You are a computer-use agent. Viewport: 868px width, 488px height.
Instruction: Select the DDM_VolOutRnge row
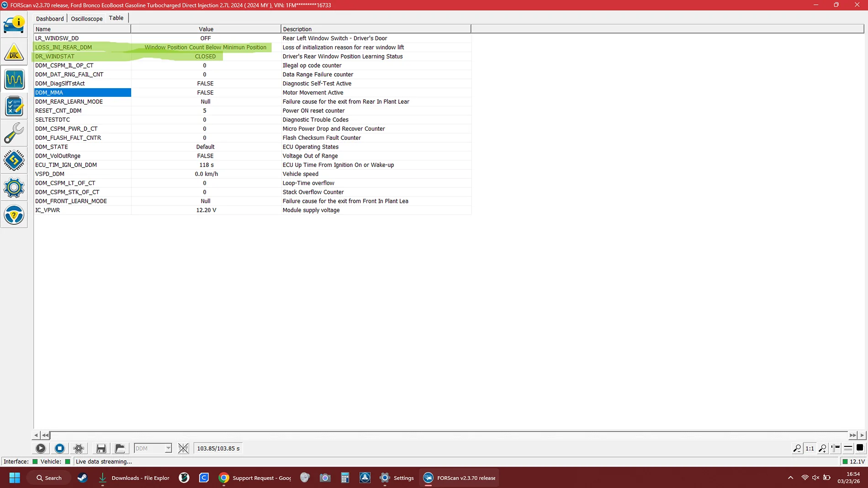[252, 156]
